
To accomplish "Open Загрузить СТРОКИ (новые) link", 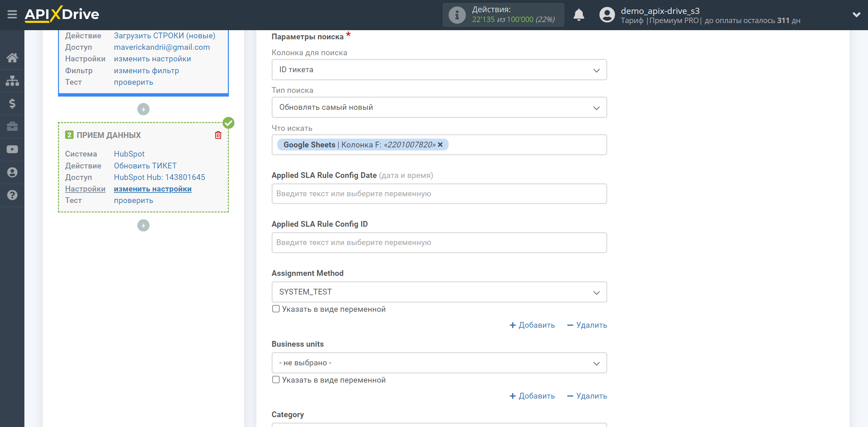I will pos(164,36).
